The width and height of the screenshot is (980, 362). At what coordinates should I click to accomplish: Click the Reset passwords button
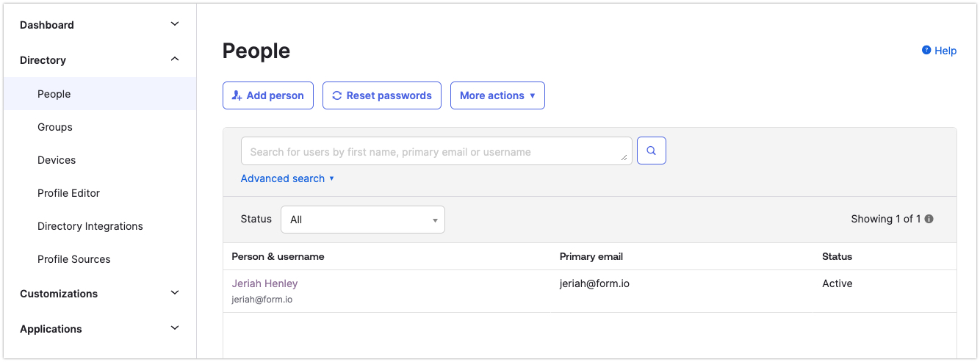pyautogui.click(x=382, y=95)
